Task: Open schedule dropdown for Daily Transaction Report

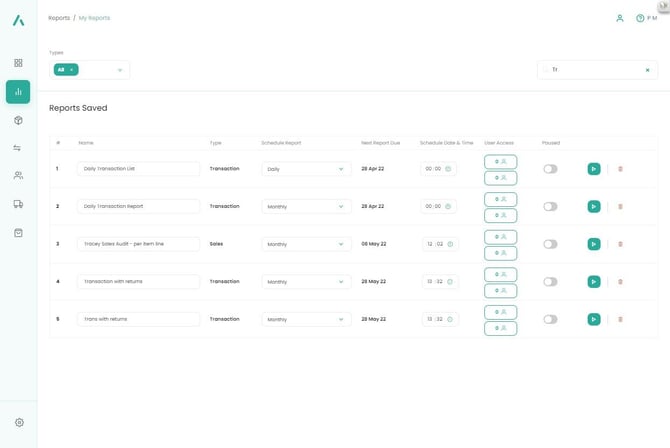Action: click(x=306, y=206)
